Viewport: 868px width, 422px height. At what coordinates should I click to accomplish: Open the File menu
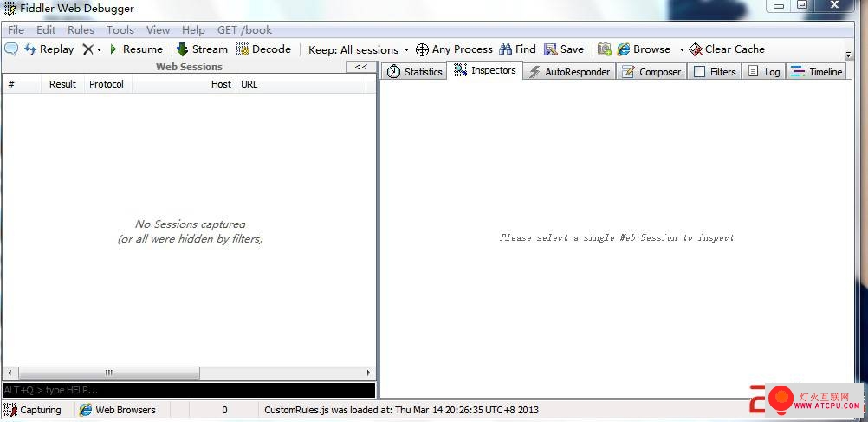16,30
